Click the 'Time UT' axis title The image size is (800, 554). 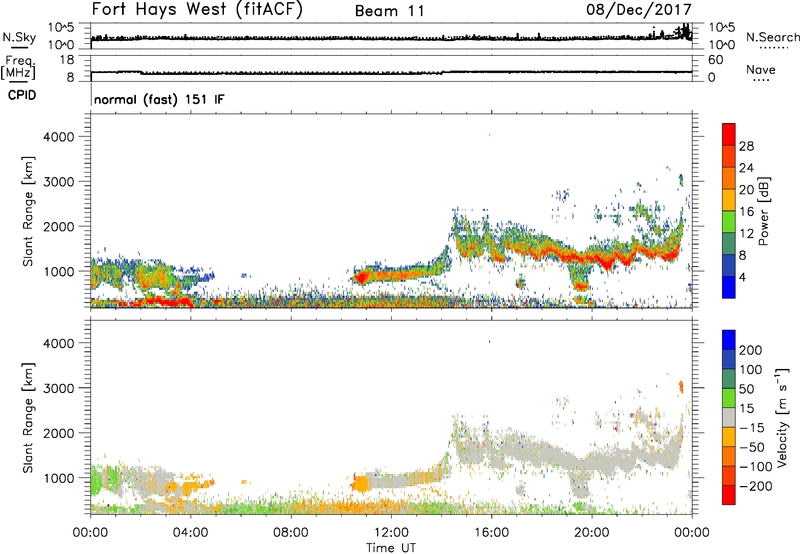tap(391, 548)
